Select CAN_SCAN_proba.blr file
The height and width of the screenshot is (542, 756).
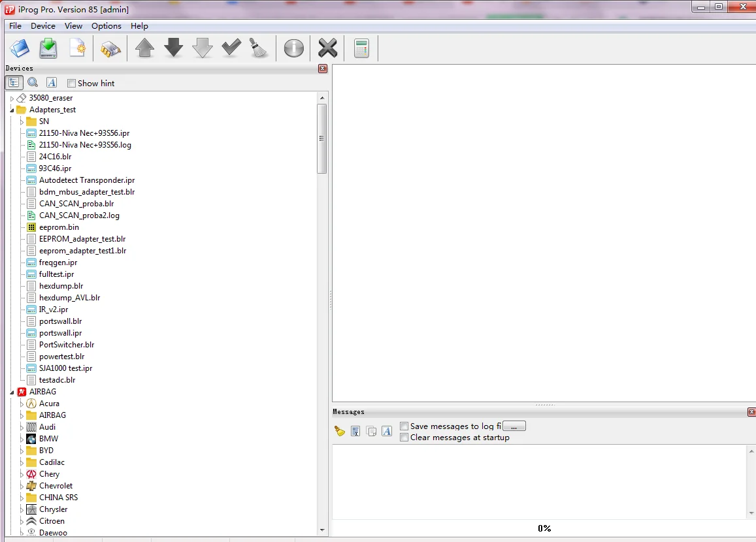pos(76,203)
